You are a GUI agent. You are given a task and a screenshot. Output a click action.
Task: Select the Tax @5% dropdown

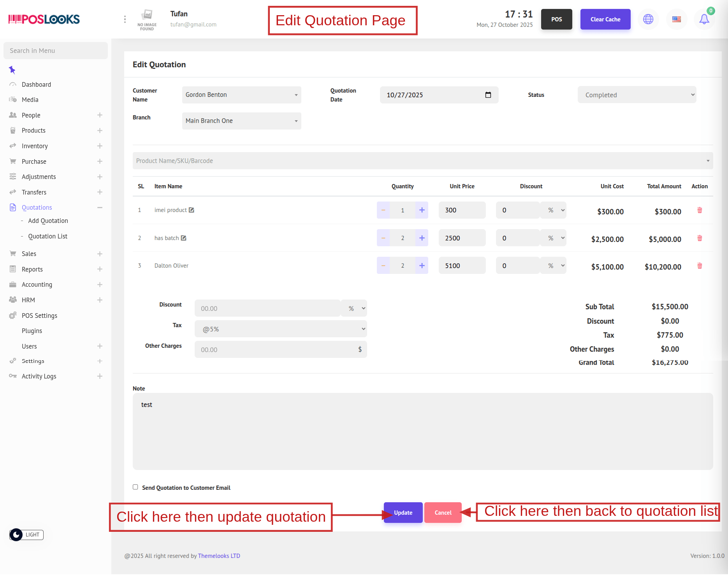[x=280, y=329]
